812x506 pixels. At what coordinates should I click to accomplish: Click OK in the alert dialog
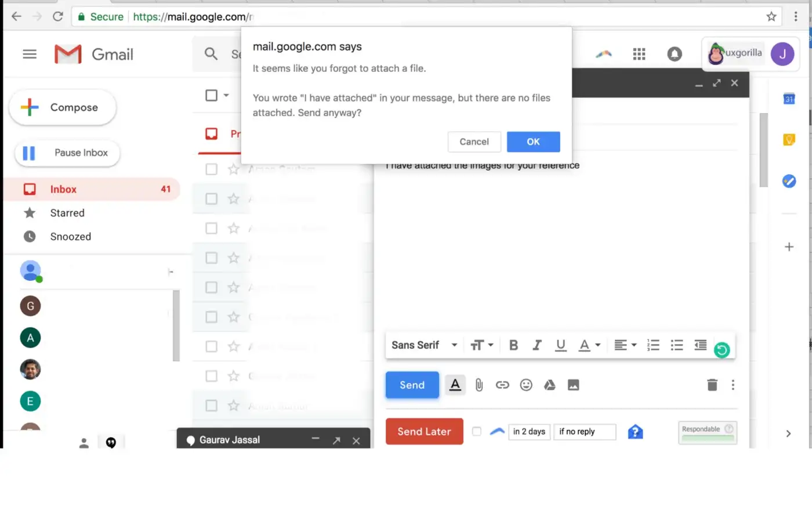pyautogui.click(x=533, y=142)
